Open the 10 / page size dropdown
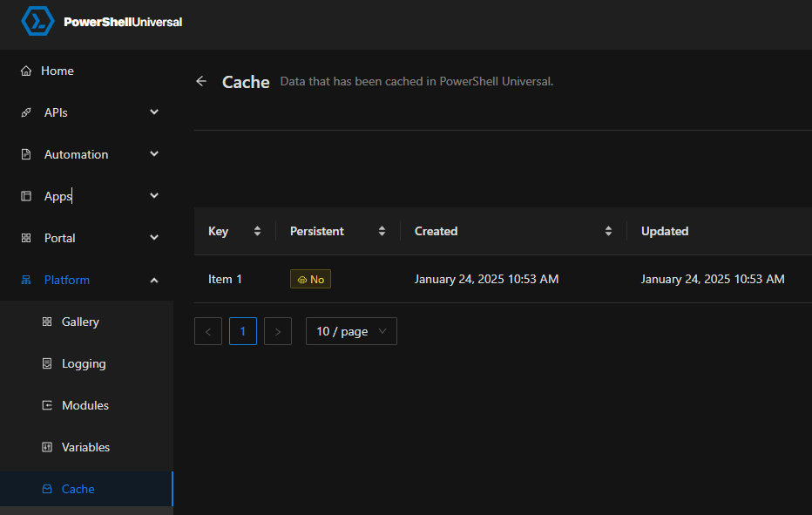 [351, 331]
